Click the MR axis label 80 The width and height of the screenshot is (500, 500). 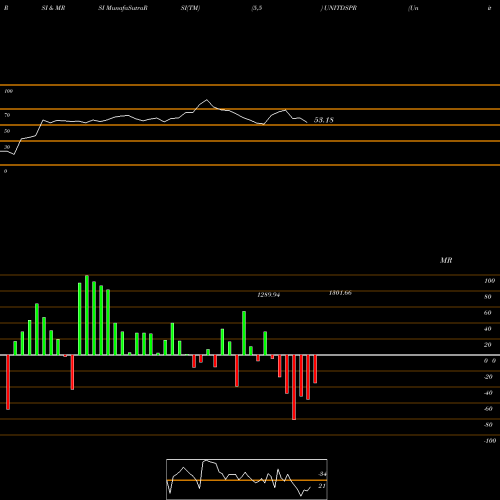click(488, 297)
